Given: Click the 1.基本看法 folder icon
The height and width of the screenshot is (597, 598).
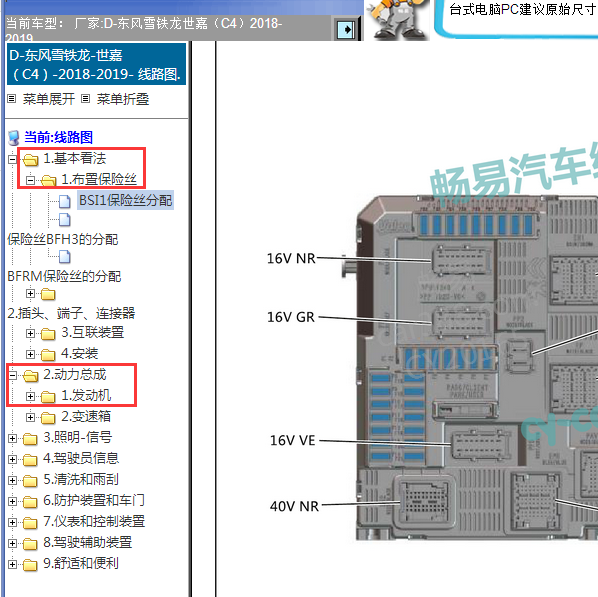Looking at the screenshot, I should tap(31, 160).
